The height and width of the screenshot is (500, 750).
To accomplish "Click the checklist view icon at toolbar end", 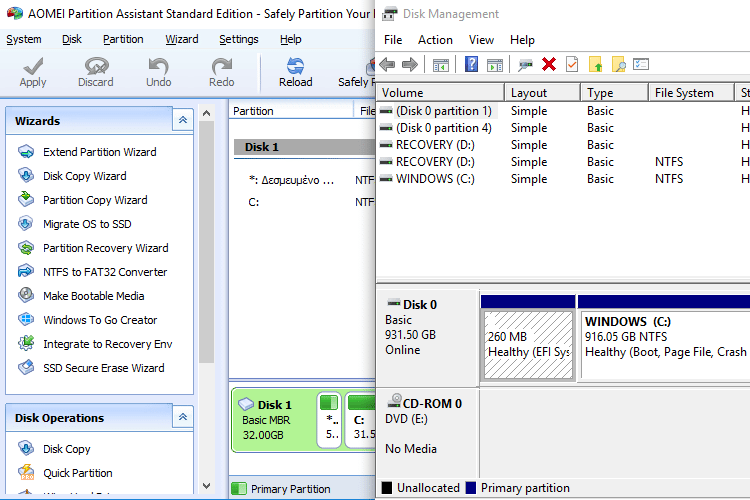I will tap(641, 64).
